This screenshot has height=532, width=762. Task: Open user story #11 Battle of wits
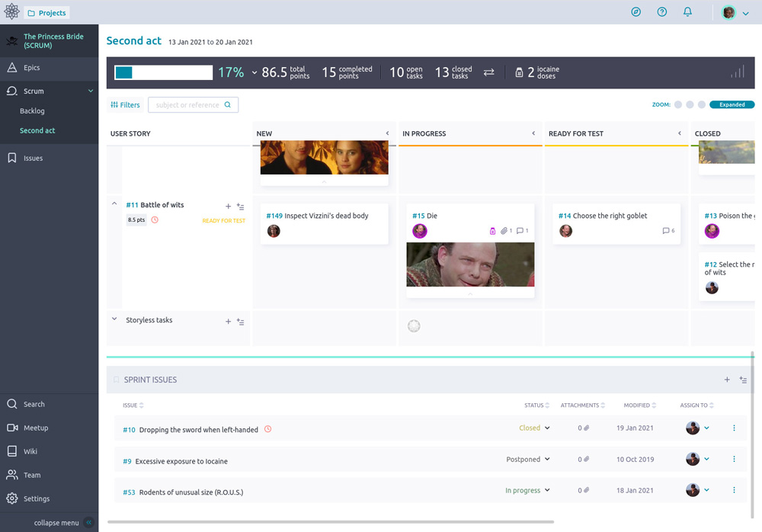click(155, 205)
